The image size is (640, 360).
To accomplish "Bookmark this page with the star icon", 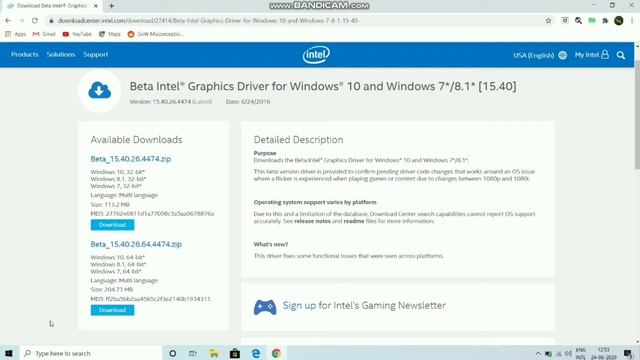I will tap(548, 20).
